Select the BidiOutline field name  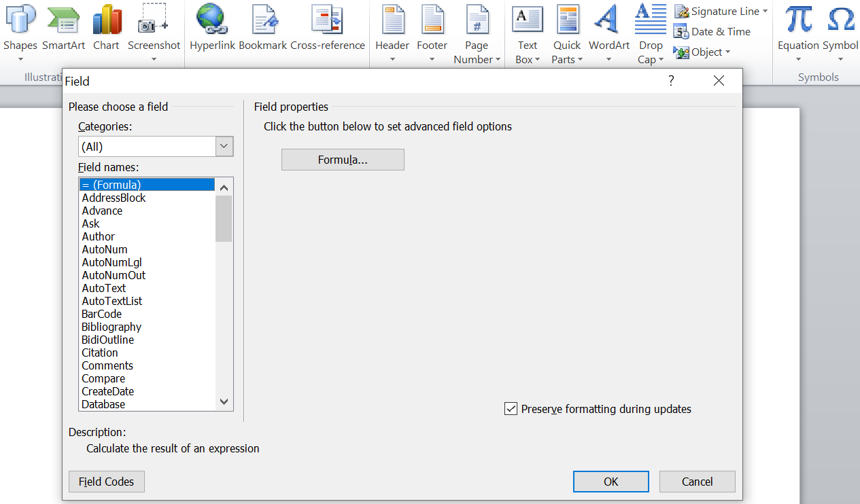(x=147, y=340)
